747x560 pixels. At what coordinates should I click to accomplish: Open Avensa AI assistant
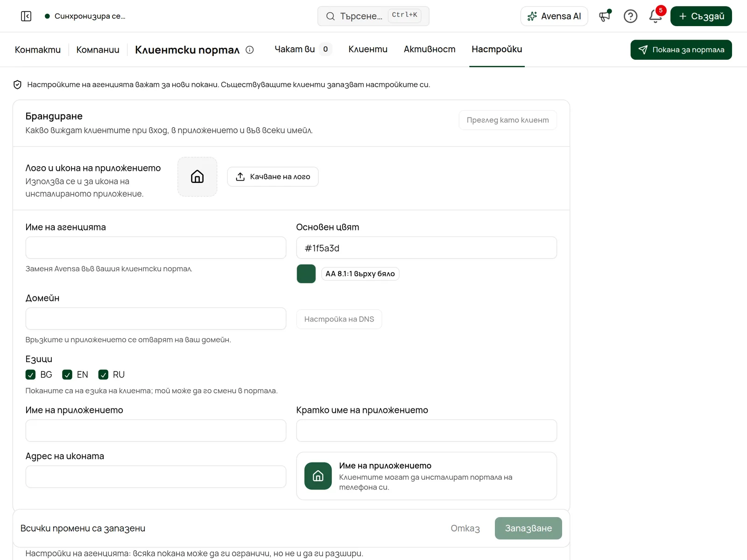pos(554,16)
